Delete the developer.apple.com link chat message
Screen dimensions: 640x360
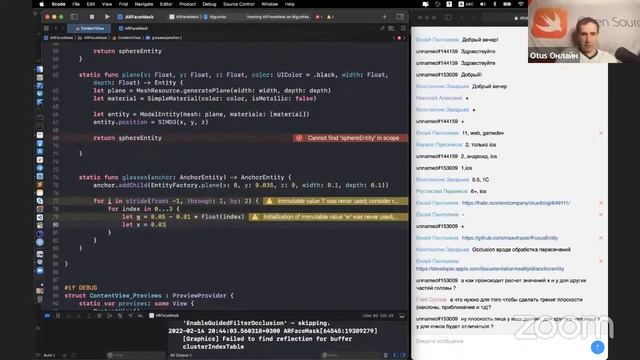click(600, 261)
